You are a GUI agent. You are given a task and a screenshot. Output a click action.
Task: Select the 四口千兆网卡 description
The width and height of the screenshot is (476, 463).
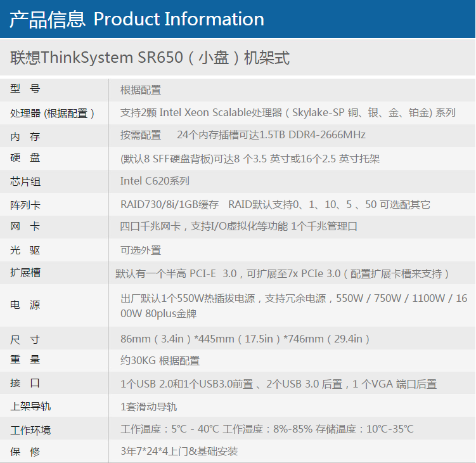pos(238,226)
